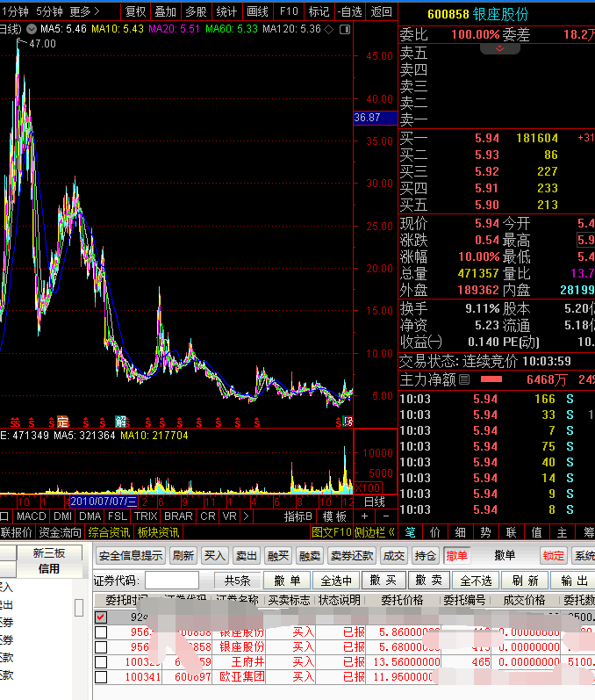
Task: Collapse the 侧边栏 sidebar
Action: click(x=375, y=532)
